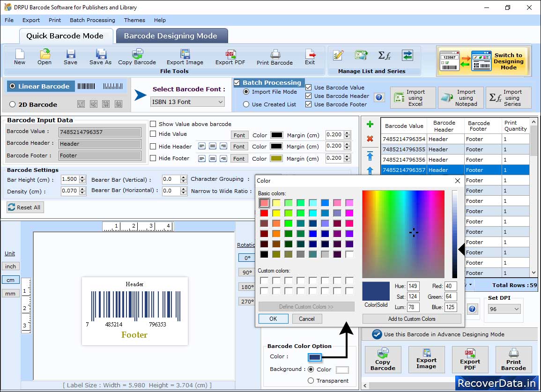Click the sigma fx series icon
541x392 pixels.
pos(384,55)
